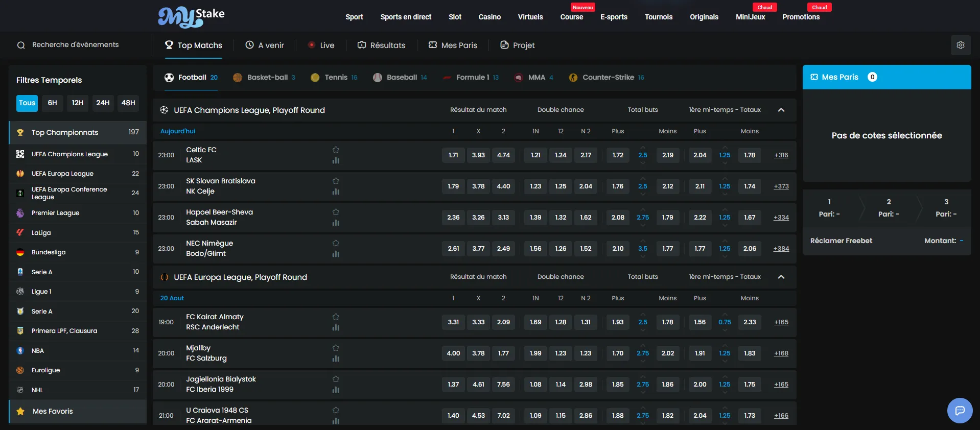This screenshot has width=980, height=430.
Task: Star the Hapoel Beer-Sheva vs Sabah Masazir match
Action: 336,212
